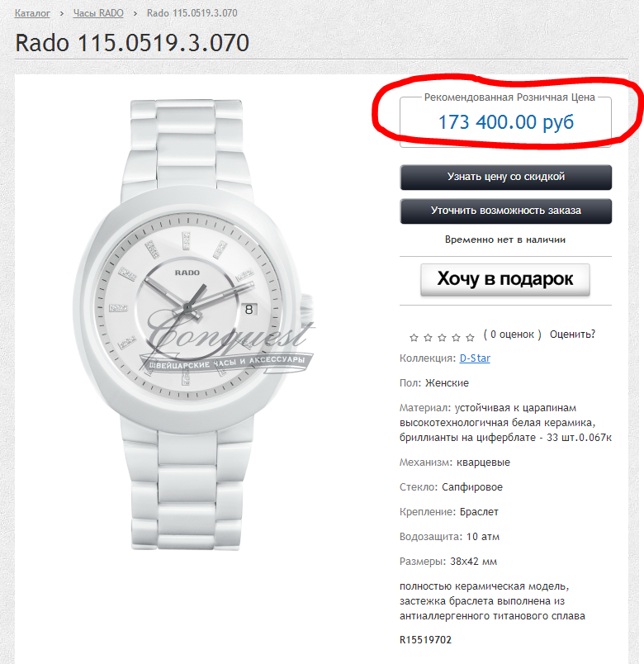This screenshot has width=644, height=664.
Task: Click the fifth rating star
Action: tap(470, 337)
